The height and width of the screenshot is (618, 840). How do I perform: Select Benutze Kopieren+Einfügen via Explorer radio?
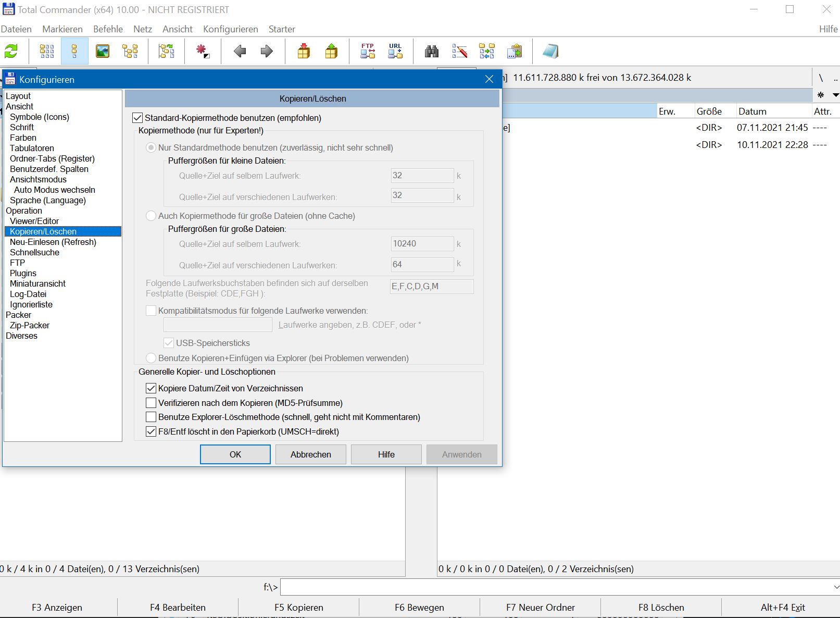(151, 358)
